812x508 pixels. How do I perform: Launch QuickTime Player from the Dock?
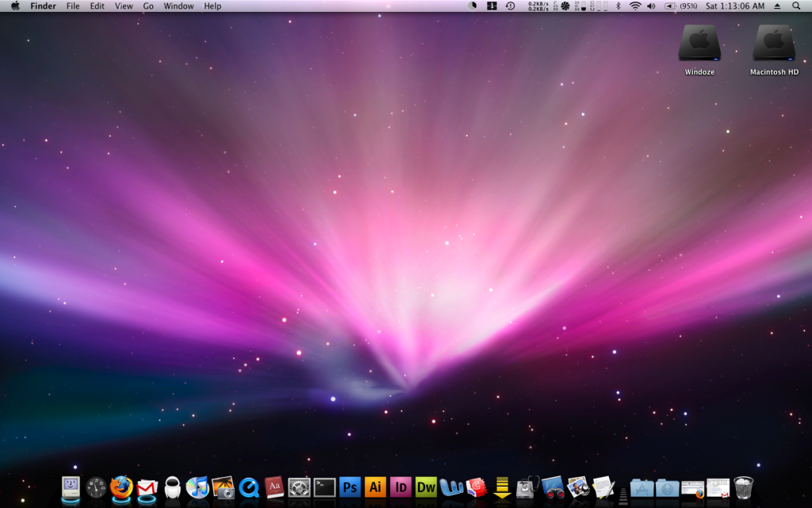[x=248, y=488]
